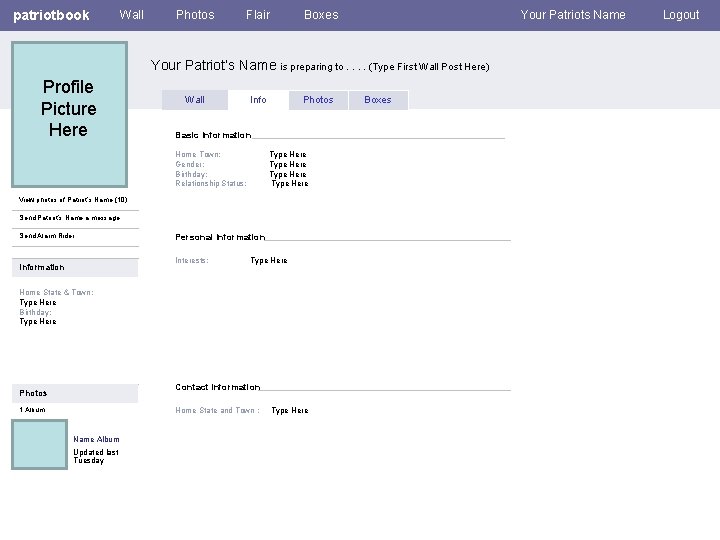Open the album thumbnail in Photos box

tap(39, 444)
